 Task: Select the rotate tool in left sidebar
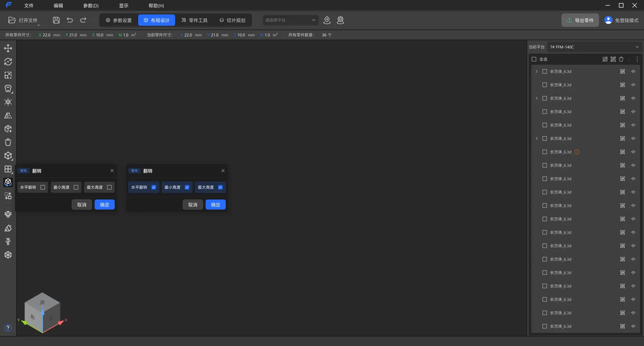coord(8,62)
